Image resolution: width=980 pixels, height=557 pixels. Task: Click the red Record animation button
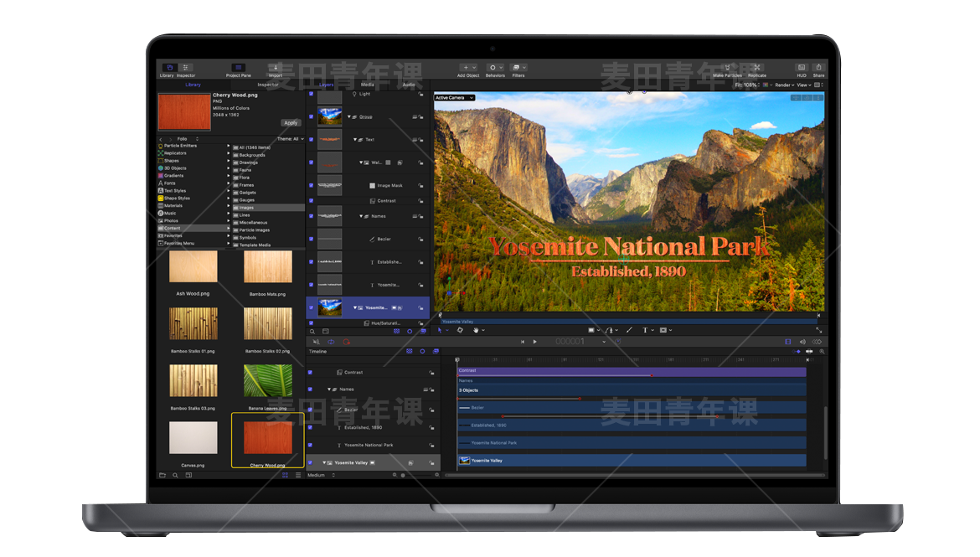[346, 342]
